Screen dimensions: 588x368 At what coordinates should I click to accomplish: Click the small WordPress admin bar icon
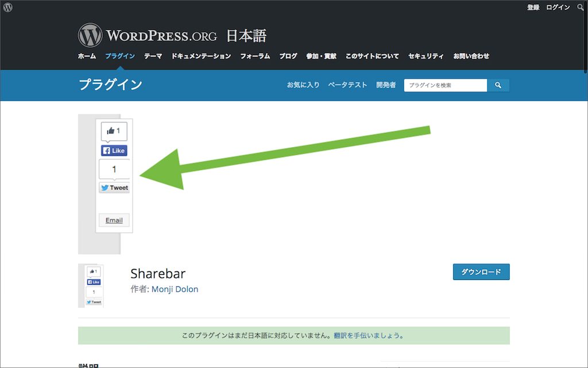(7, 7)
